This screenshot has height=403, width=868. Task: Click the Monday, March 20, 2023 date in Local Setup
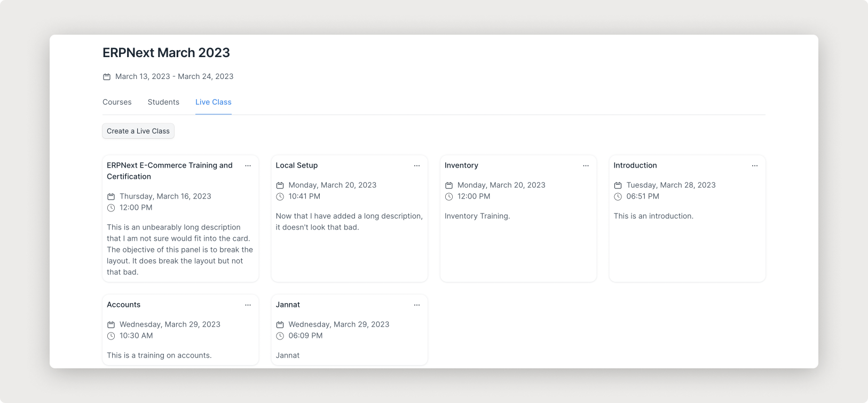(x=333, y=185)
